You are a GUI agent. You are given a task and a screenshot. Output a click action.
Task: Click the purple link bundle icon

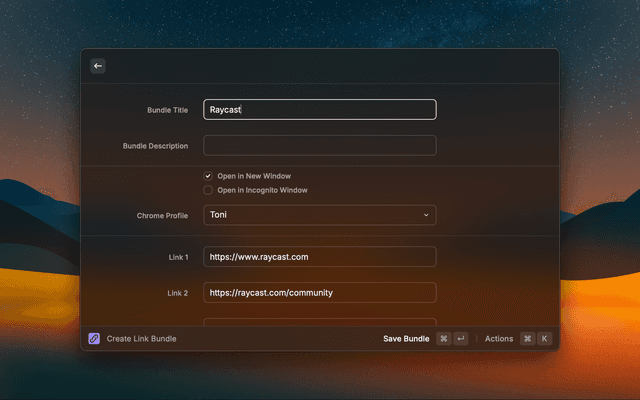click(x=94, y=339)
